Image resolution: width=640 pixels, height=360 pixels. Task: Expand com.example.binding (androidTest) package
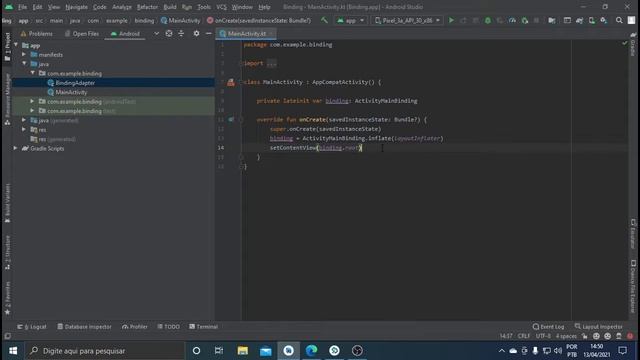tap(32, 101)
